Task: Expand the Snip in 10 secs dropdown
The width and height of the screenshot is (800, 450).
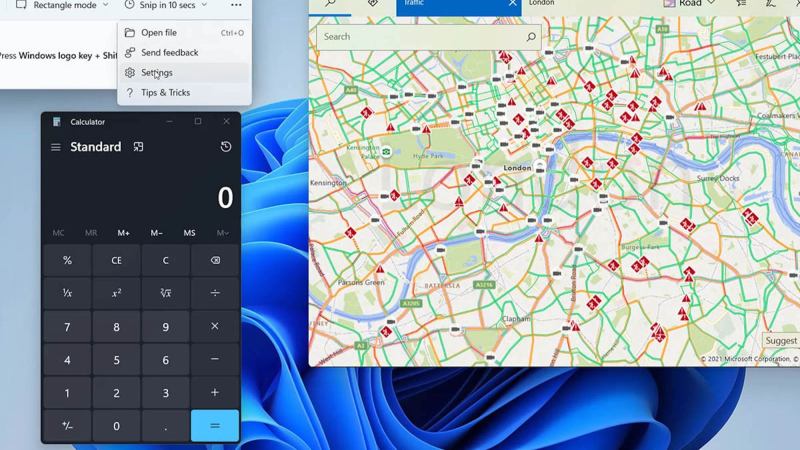Action: pos(166,5)
